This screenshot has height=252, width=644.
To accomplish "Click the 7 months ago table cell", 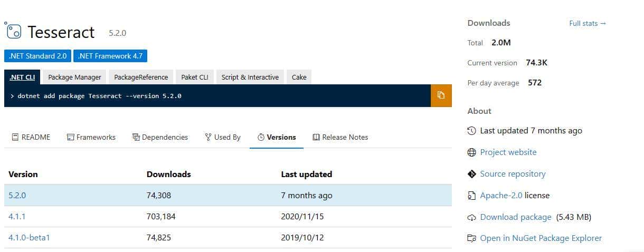I will click(x=307, y=196).
